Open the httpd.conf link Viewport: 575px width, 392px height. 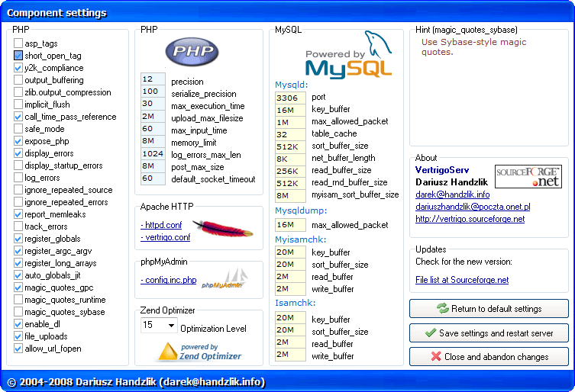click(161, 225)
